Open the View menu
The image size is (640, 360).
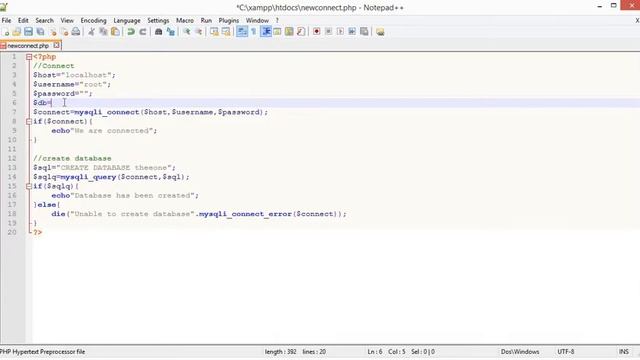[67, 20]
